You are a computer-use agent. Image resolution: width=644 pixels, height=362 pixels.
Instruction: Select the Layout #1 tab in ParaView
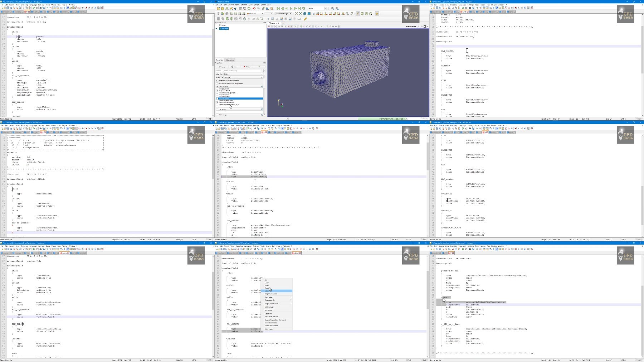pos(274,23)
